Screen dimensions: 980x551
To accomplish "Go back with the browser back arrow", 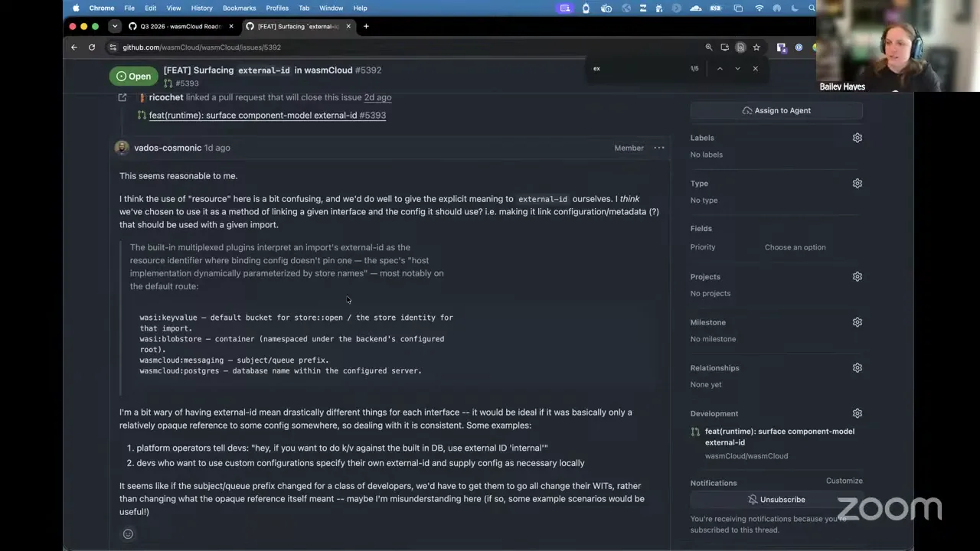I will click(x=74, y=47).
